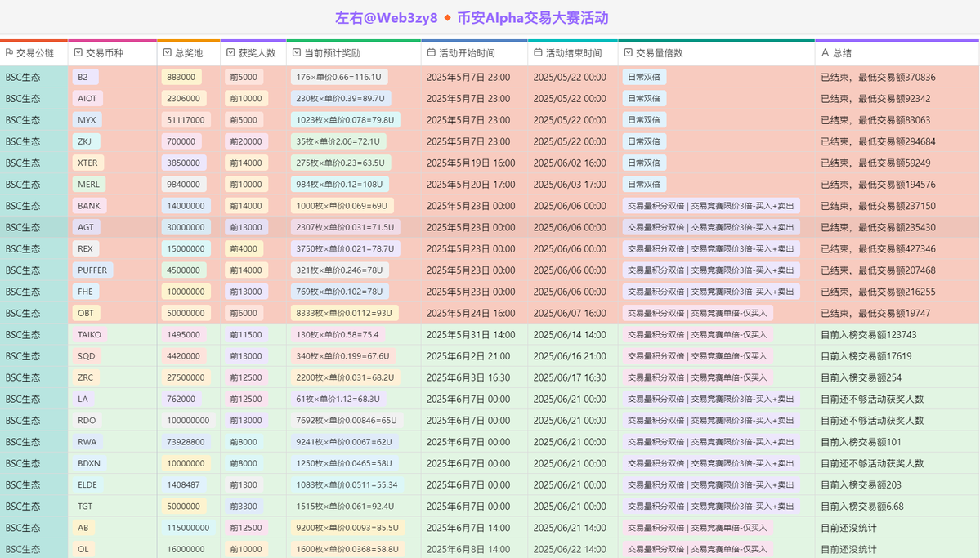Click reward tag 1515枚×单价0.061=92.4U
The height and width of the screenshot is (558, 980).
[x=345, y=507]
